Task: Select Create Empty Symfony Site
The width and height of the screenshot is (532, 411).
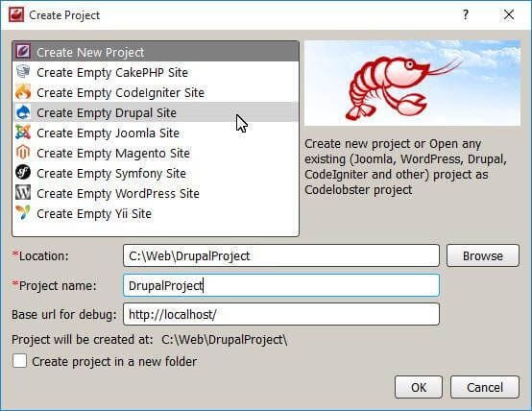Action: [156, 173]
